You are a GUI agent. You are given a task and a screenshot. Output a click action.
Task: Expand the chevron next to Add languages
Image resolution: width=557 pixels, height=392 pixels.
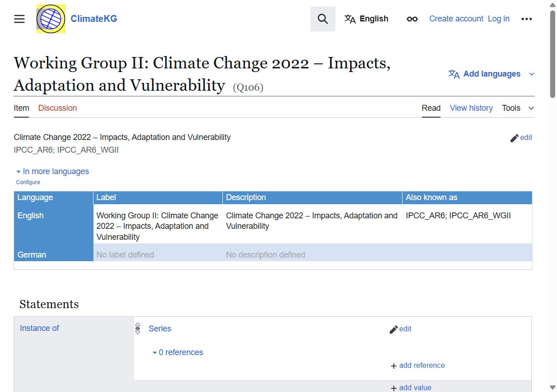pos(531,74)
